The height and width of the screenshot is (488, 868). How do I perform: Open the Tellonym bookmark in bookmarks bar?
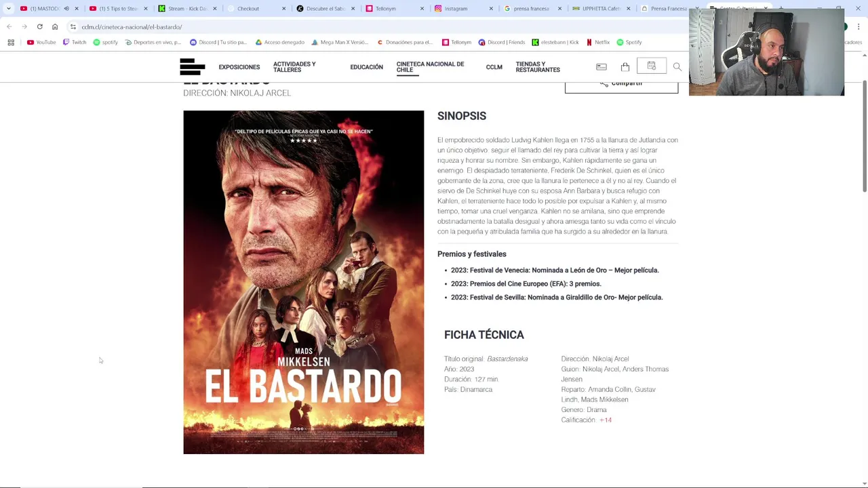pos(456,42)
